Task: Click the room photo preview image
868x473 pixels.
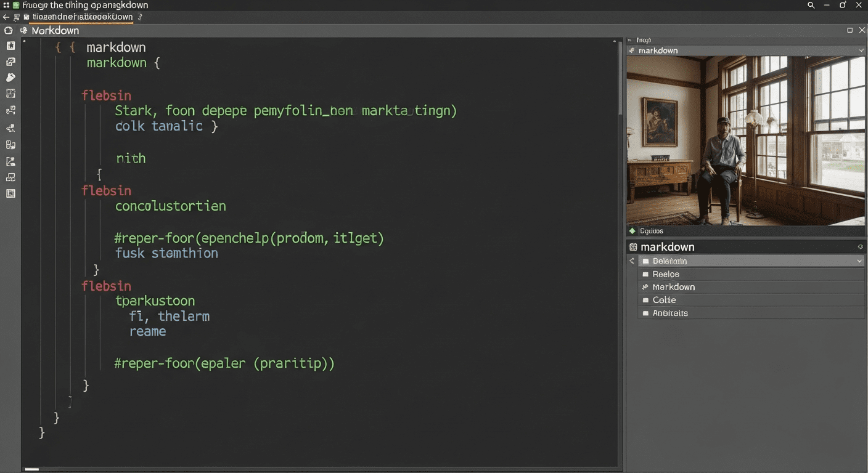Action: pos(745,140)
